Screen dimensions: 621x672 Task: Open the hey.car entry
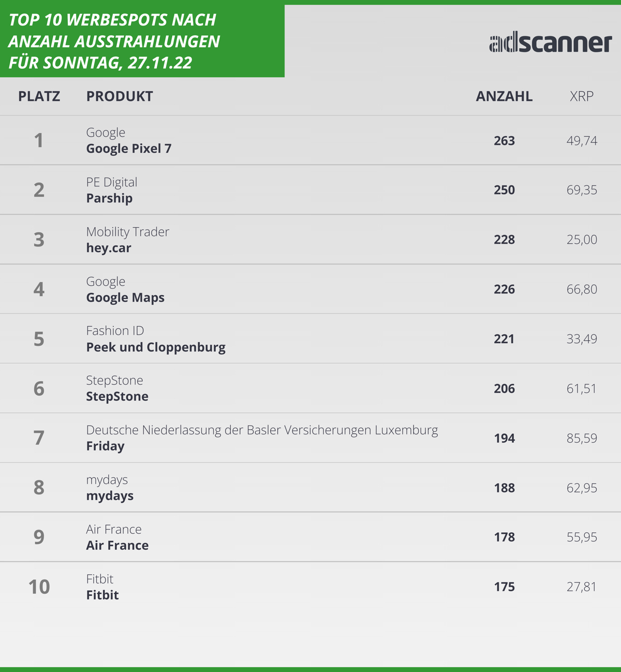(109, 247)
